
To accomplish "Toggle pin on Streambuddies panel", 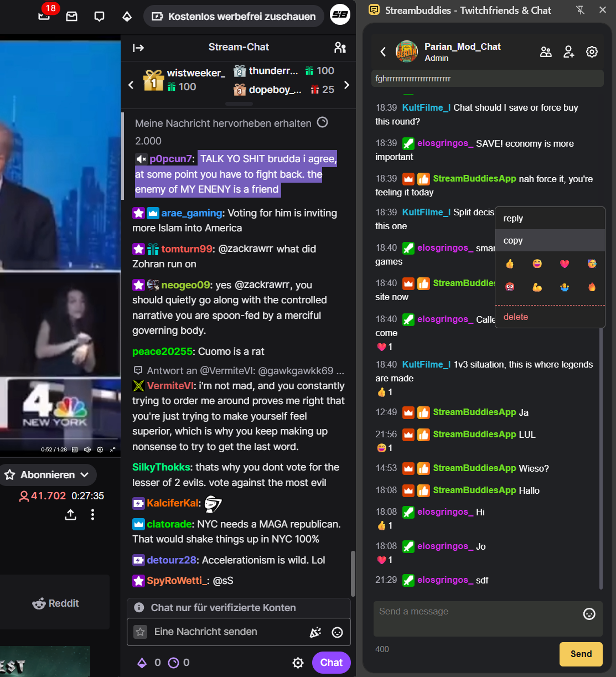I will (x=580, y=10).
